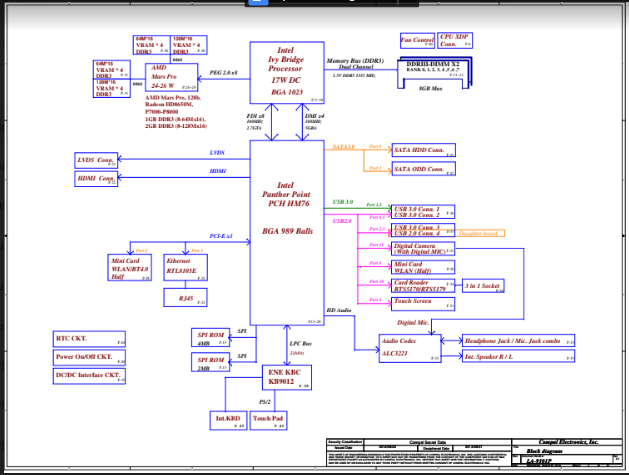Select the SPI ROM 2MB block

211,362
